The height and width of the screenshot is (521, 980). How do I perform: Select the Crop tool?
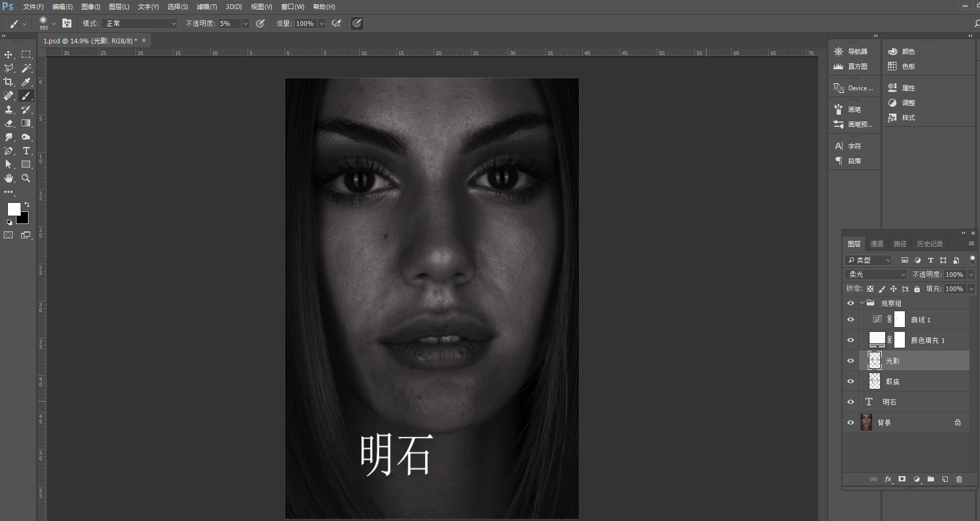pos(8,82)
